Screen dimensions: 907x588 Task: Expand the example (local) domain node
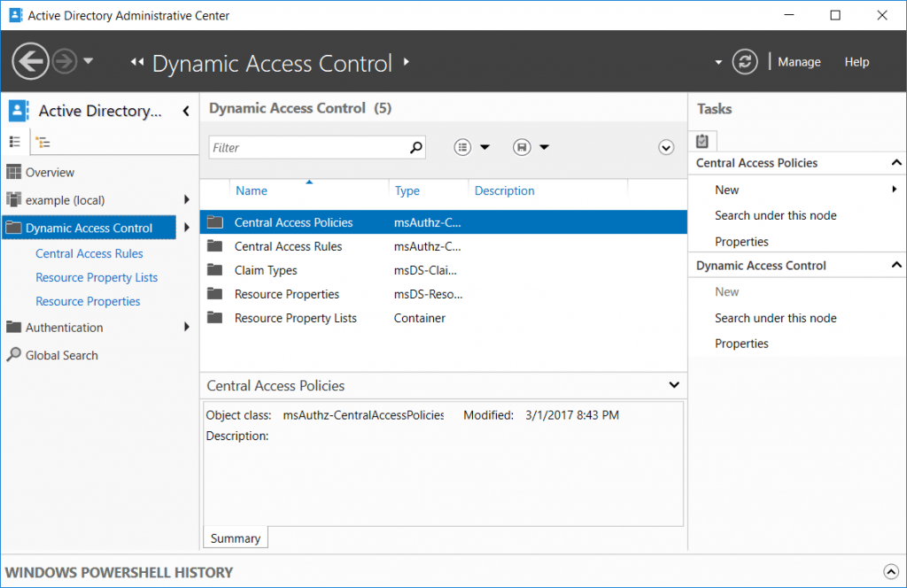click(x=185, y=200)
